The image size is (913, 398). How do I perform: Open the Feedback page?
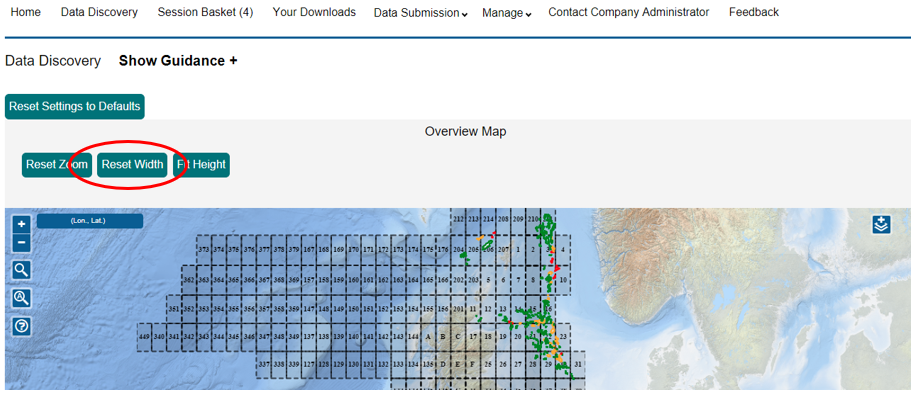click(753, 12)
